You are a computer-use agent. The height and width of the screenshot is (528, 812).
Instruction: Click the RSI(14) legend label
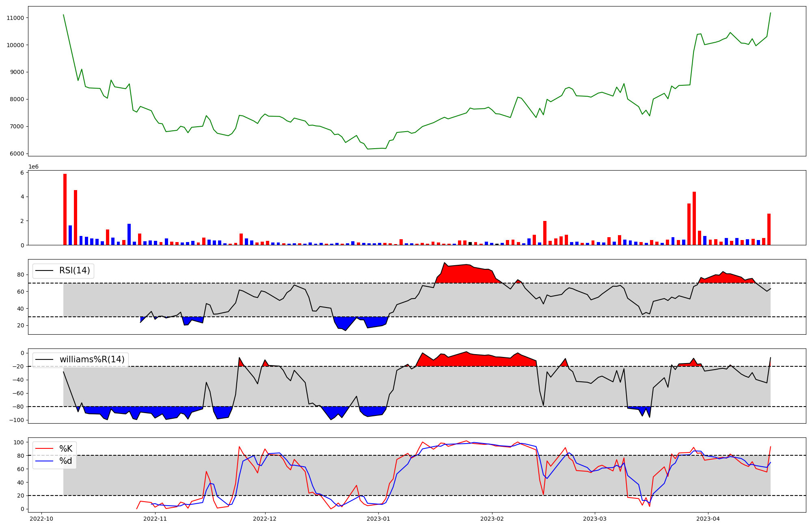coord(75,270)
